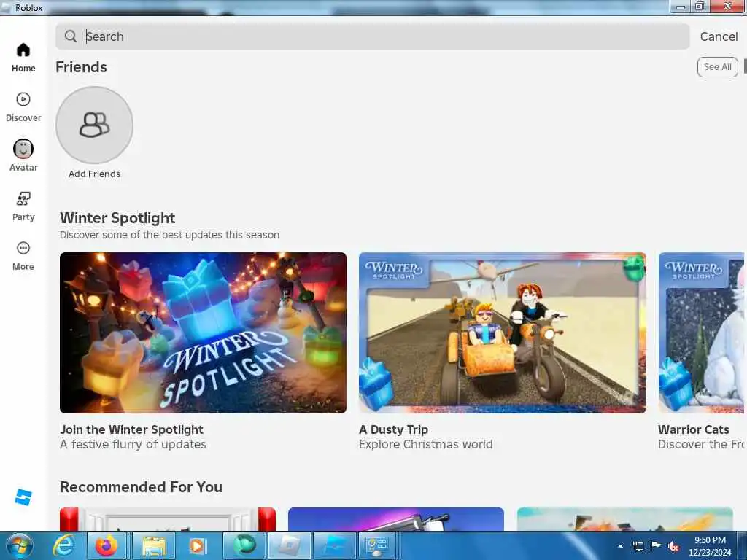
Task: Cancel the search
Action: point(719,36)
